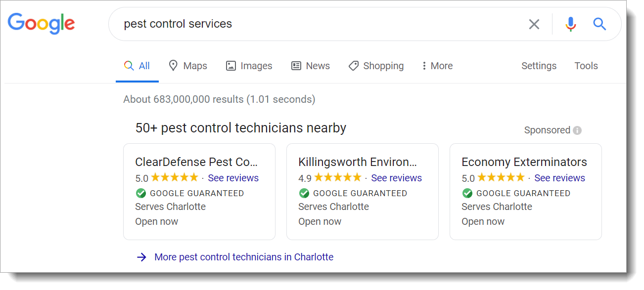Click the search input field text
The image size is (644, 290).
(x=178, y=24)
